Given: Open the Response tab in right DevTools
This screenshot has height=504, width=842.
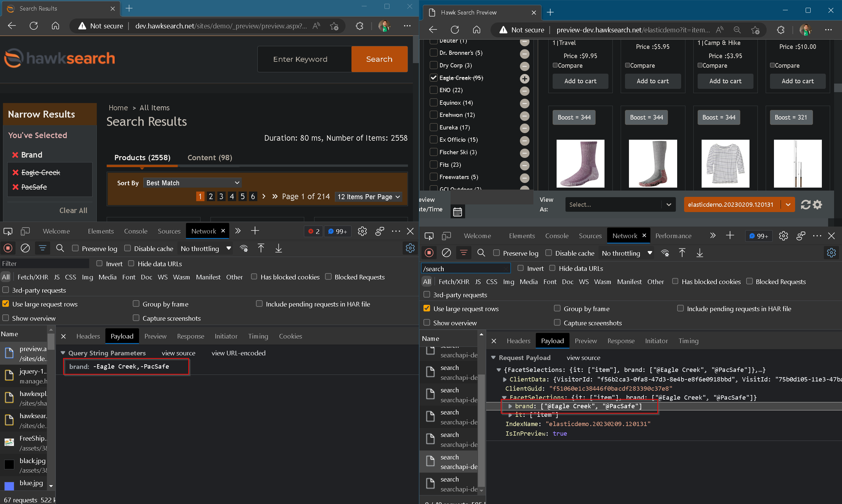Looking at the screenshot, I should click(x=621, y=341).
